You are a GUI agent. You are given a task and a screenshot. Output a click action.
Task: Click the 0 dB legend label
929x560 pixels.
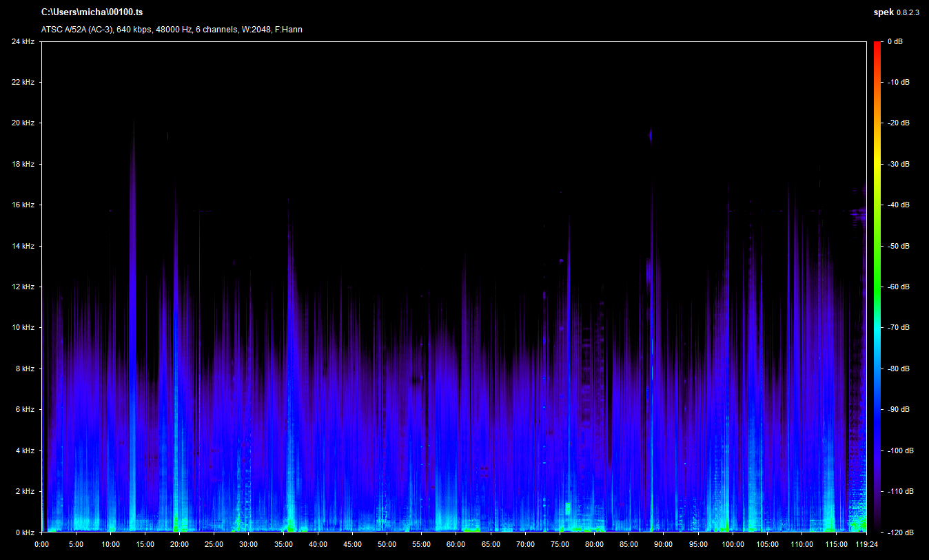(x=895, y=42)
